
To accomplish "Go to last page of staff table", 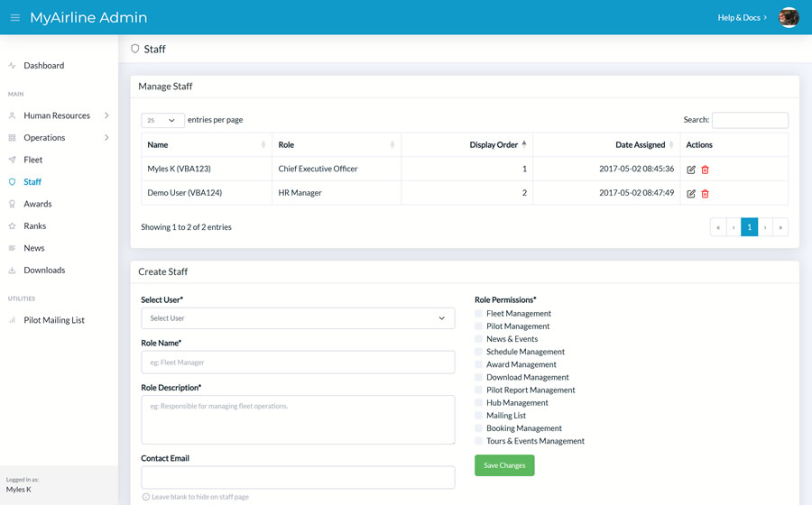I will coord(780,227).
